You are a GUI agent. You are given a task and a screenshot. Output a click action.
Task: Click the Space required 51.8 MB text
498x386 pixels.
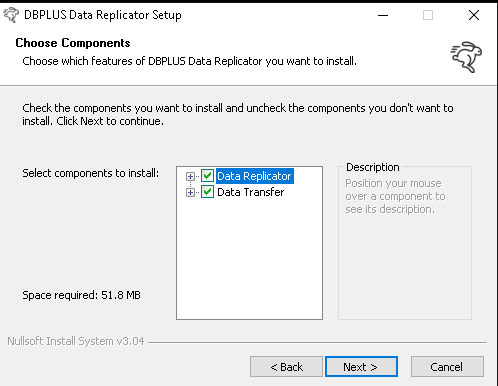(x=81, y=295)
